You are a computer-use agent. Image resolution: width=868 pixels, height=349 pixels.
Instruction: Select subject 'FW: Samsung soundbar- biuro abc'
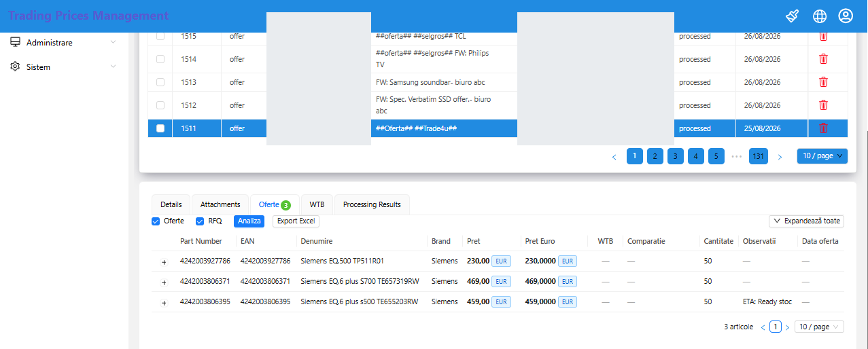pos(430,82)
